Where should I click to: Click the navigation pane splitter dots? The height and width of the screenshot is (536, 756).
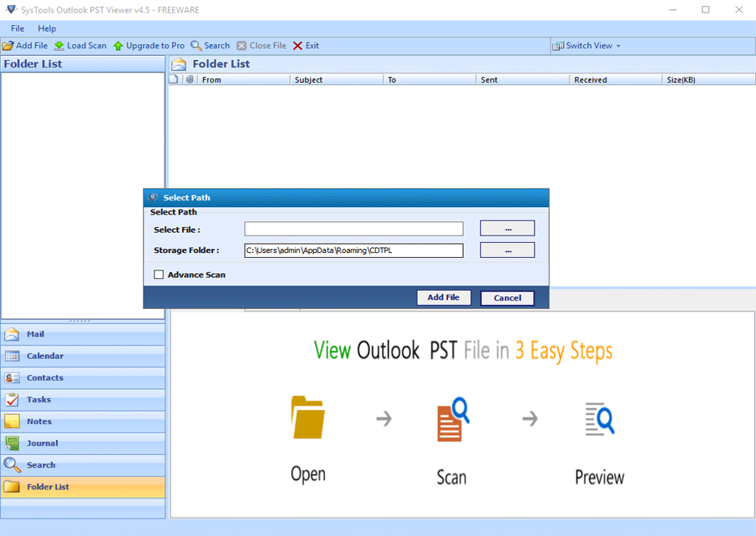80,321
